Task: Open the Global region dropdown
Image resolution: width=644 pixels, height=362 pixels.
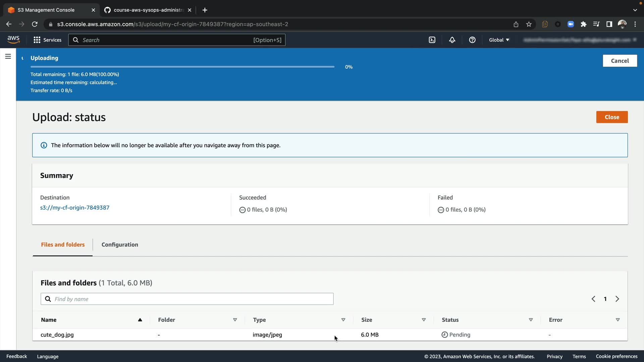Action: pyautogui.click(x=499, y=40)
